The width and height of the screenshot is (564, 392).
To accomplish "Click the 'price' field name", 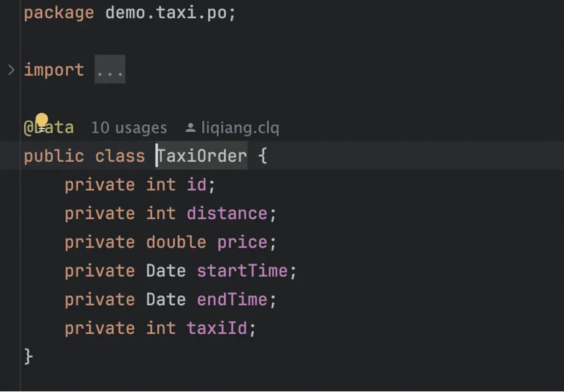I will point(242,243).
